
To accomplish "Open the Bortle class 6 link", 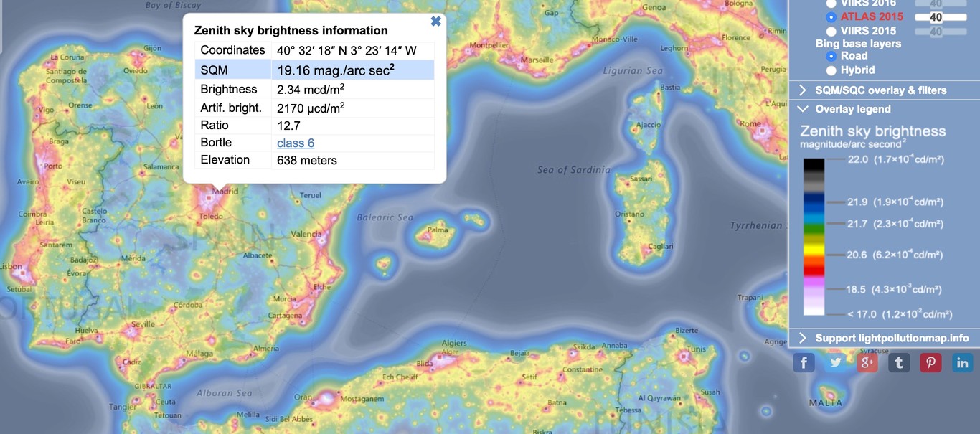I will pos(296,143).
